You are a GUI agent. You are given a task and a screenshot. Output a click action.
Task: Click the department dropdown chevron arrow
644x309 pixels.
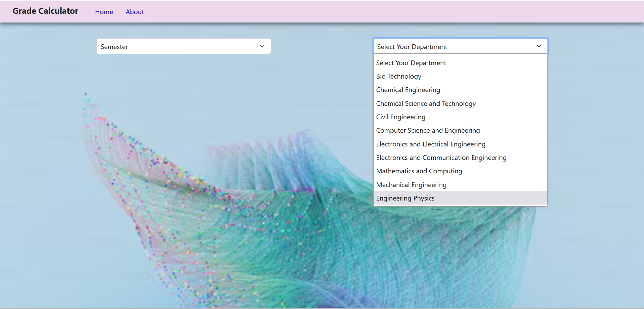pos(539,46)
